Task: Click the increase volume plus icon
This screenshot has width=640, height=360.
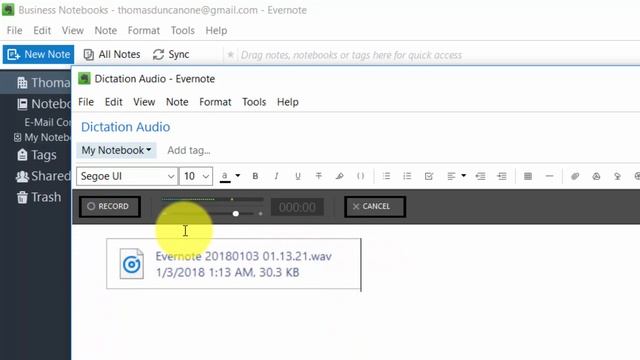Action: [260, 213]
